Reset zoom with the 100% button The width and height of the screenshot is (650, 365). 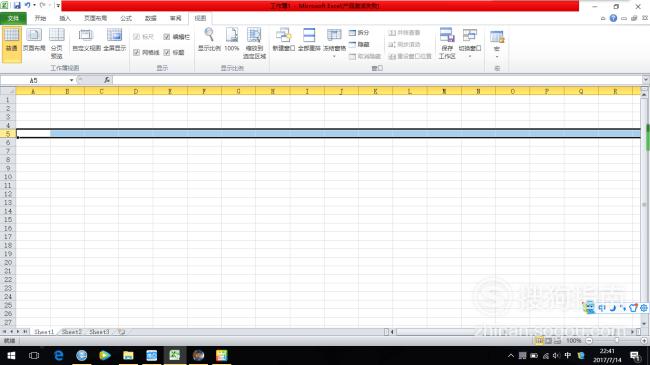pos(232,40)
